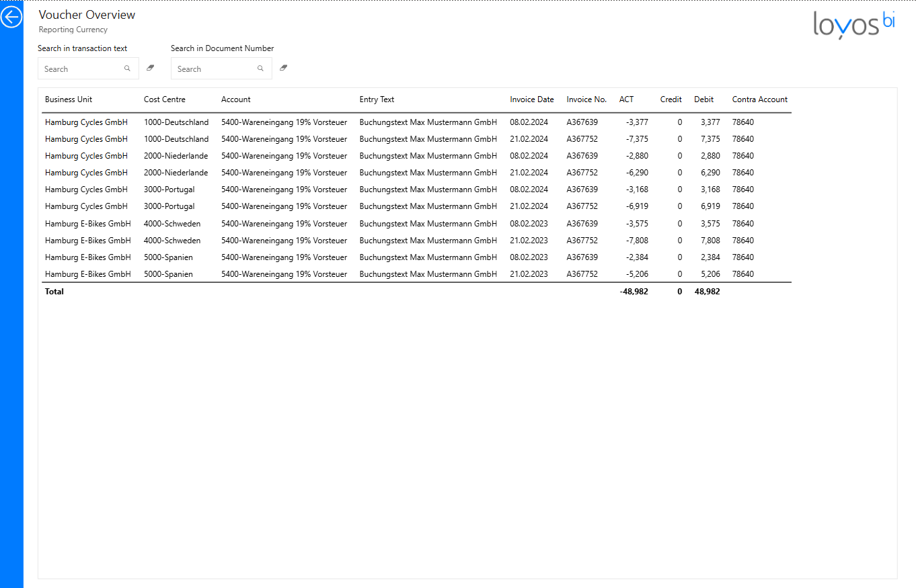Click ACT value -3,168

[637, 190]
